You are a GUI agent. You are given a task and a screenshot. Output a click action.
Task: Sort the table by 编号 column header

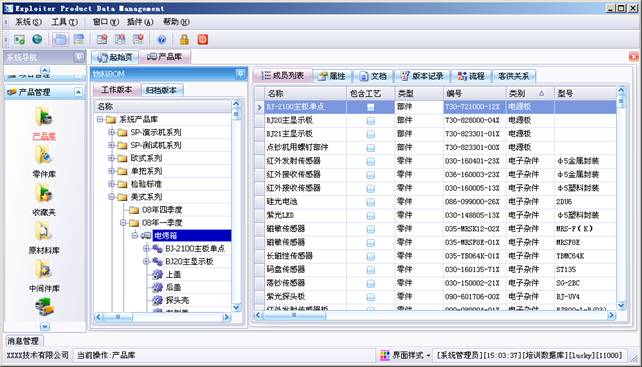(475, 93)
